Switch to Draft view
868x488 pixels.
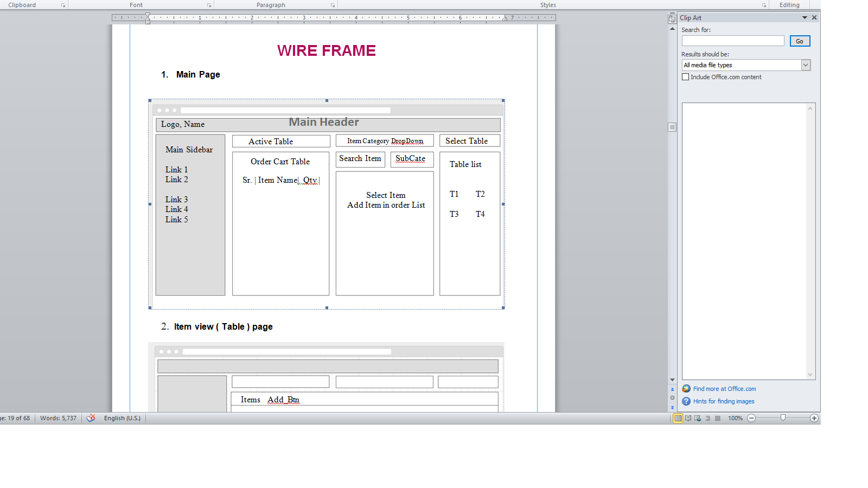718,418
